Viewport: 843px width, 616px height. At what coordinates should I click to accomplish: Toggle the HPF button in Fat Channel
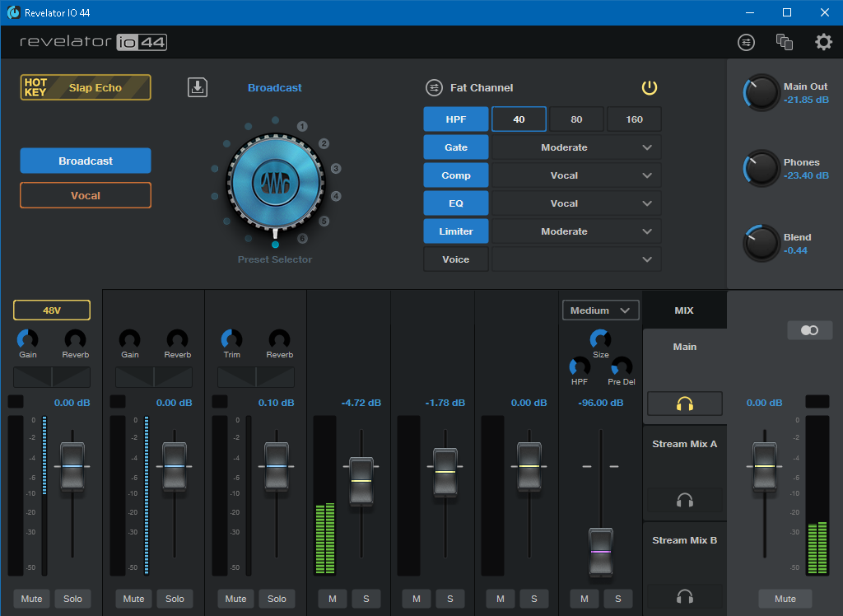click(456, 119)
